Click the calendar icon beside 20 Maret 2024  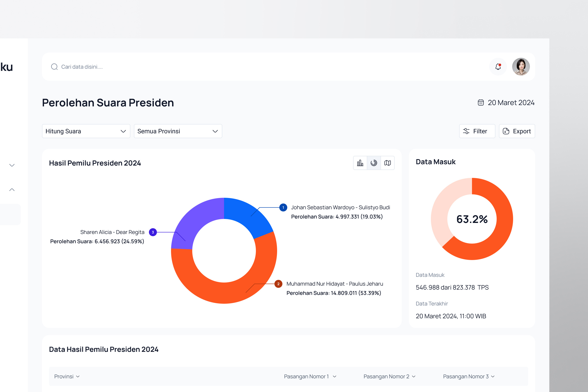pos(480,102)
